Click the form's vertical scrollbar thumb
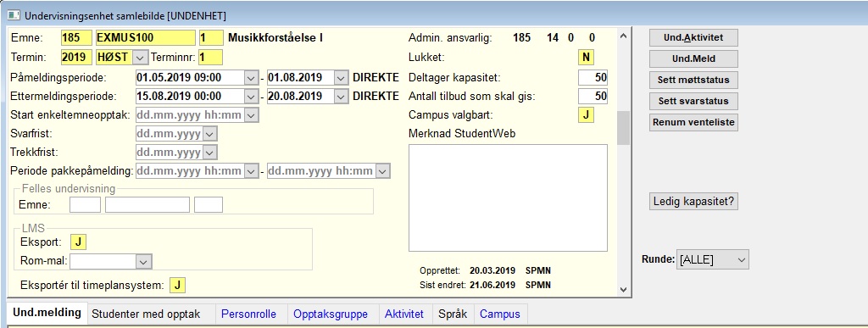868x328 pixels. [623, 128]
